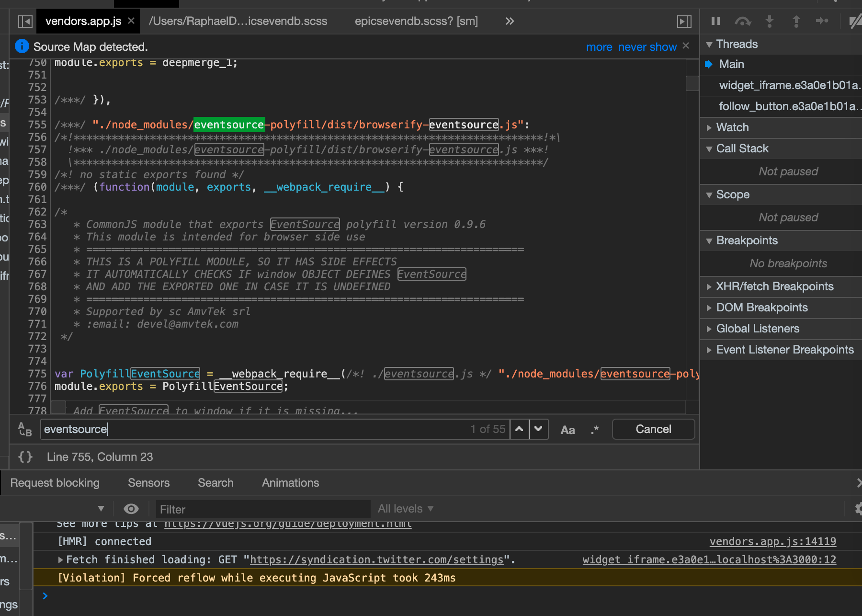Image resolution: width=862 pixels, height=616 pixels.
Task: Open vendors.app.js:14119 source link
Action: point(772,541)
